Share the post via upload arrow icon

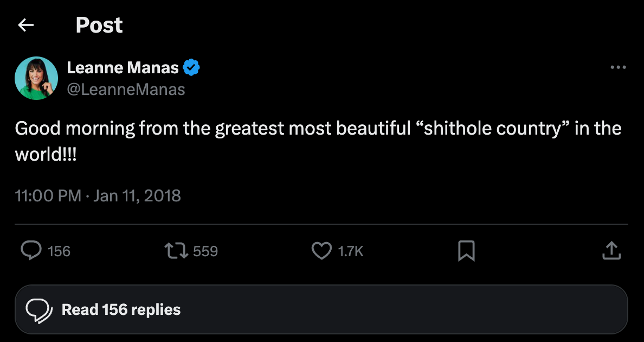(611, 251)
